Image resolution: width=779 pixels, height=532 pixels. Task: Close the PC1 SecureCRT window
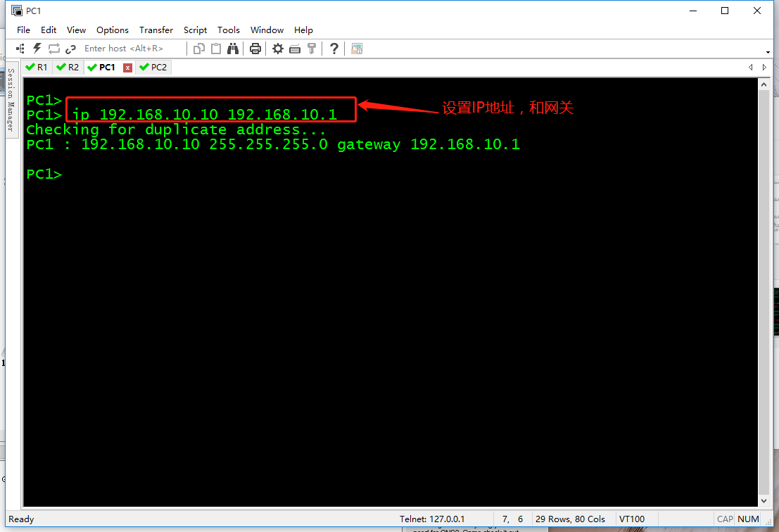(756, 11)
